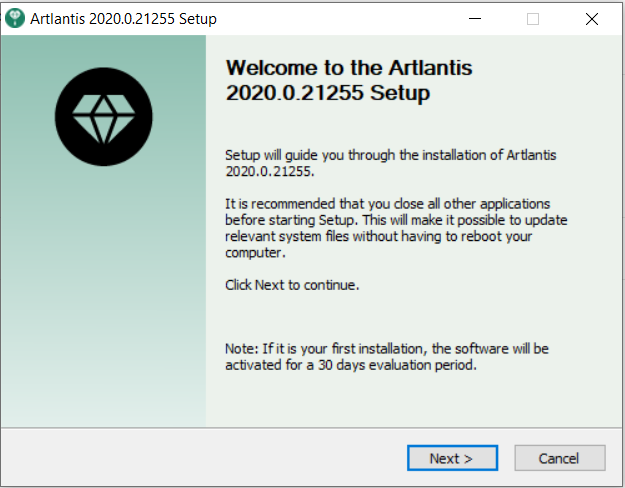Screen dimensions: 625x488
Task: Click the "Click Next to continue." text
Action: (292, 285)
